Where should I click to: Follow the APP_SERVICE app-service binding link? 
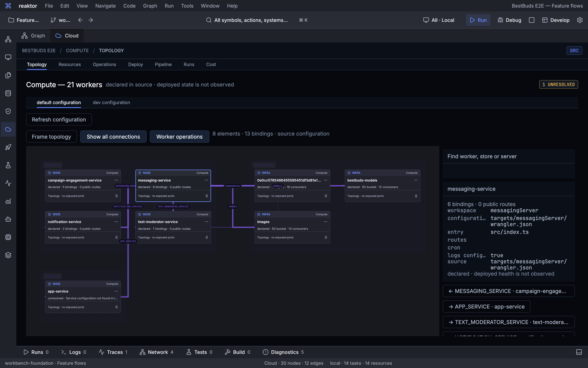(486, 307)
